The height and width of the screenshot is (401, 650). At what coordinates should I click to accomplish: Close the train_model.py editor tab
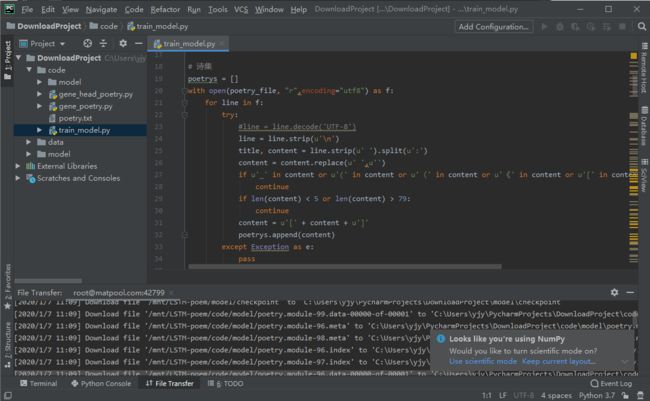(222, 43)
